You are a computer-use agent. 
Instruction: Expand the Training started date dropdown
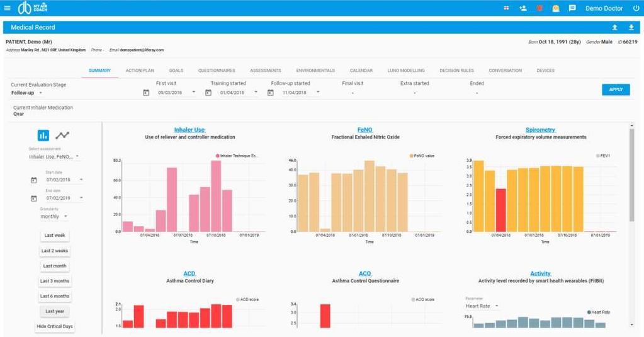239,93
